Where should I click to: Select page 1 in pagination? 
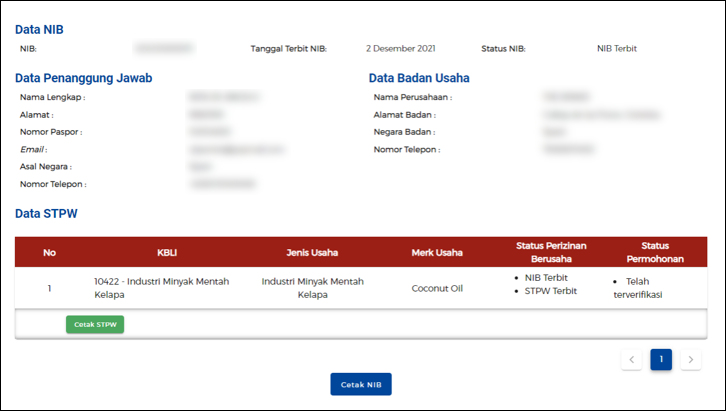tap(661, 360)
